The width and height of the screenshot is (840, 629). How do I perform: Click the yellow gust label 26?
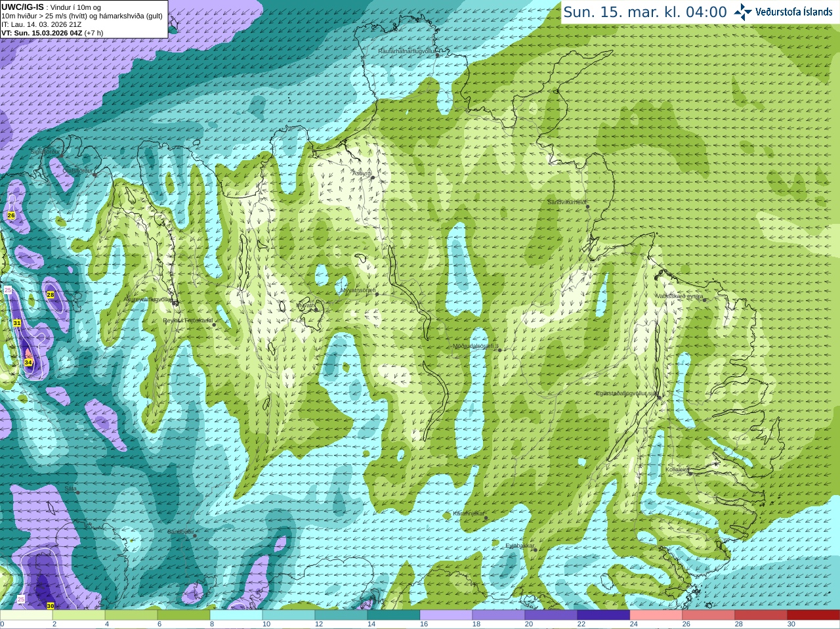pyautogui.click(x=11, y=215)
